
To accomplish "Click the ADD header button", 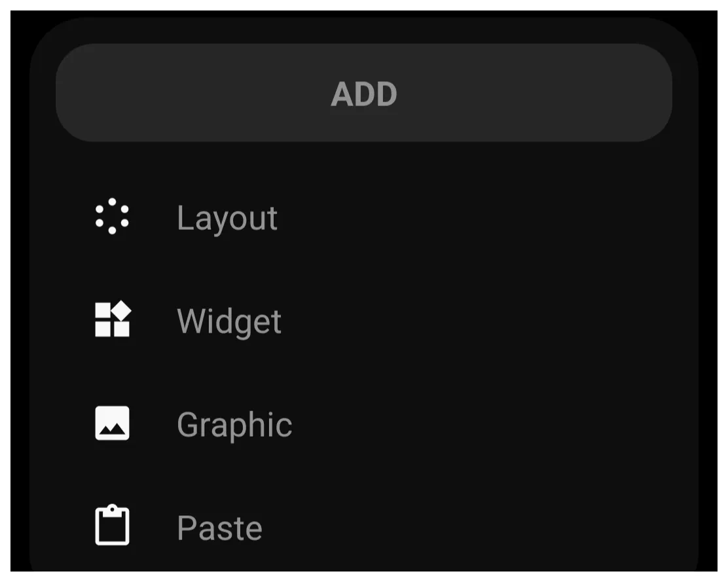I will point(364,93).
